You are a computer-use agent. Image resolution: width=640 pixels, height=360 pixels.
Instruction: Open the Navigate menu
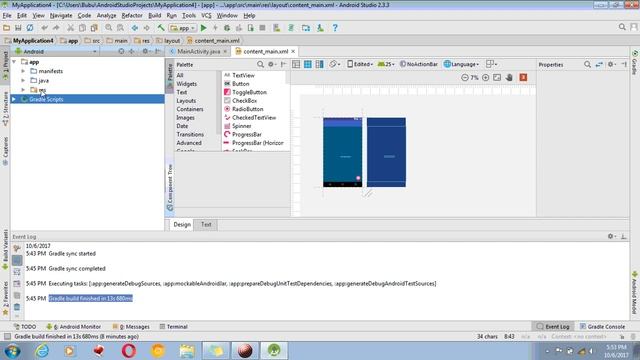tap(61, 16)
